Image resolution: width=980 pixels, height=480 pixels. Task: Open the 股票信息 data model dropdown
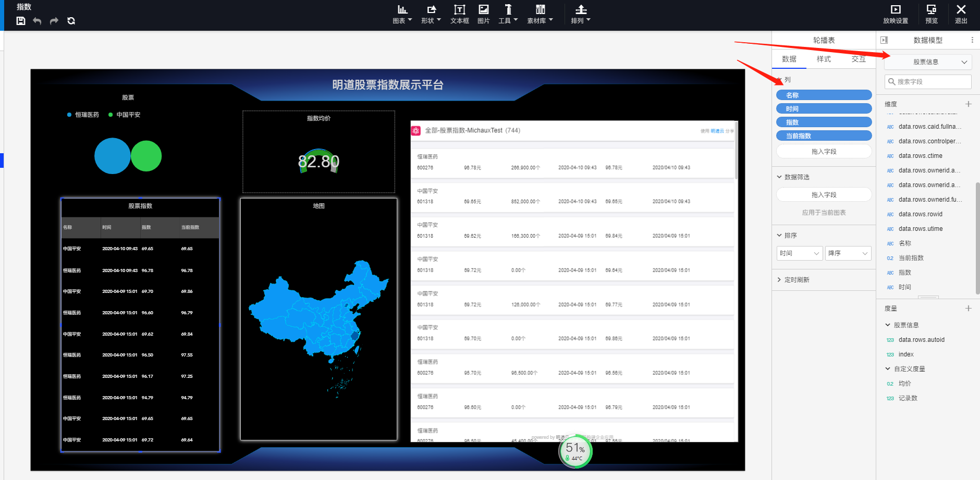pos(928,62)
